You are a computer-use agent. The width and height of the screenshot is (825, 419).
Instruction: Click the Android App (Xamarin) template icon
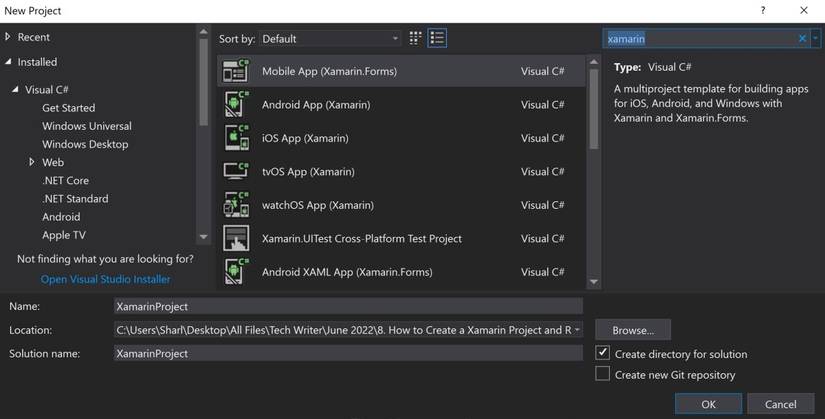pyautogui.click(x=236, y=104)
